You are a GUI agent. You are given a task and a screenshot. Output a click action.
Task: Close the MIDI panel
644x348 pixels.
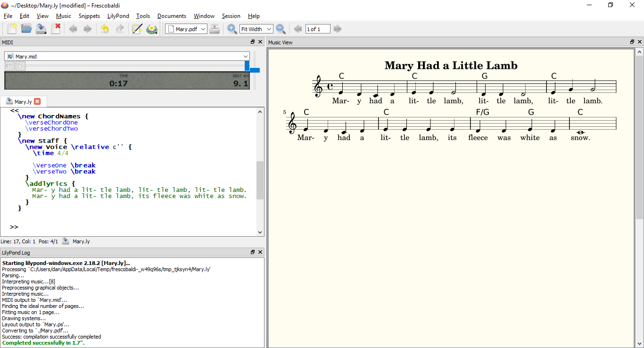click(260, 42)
